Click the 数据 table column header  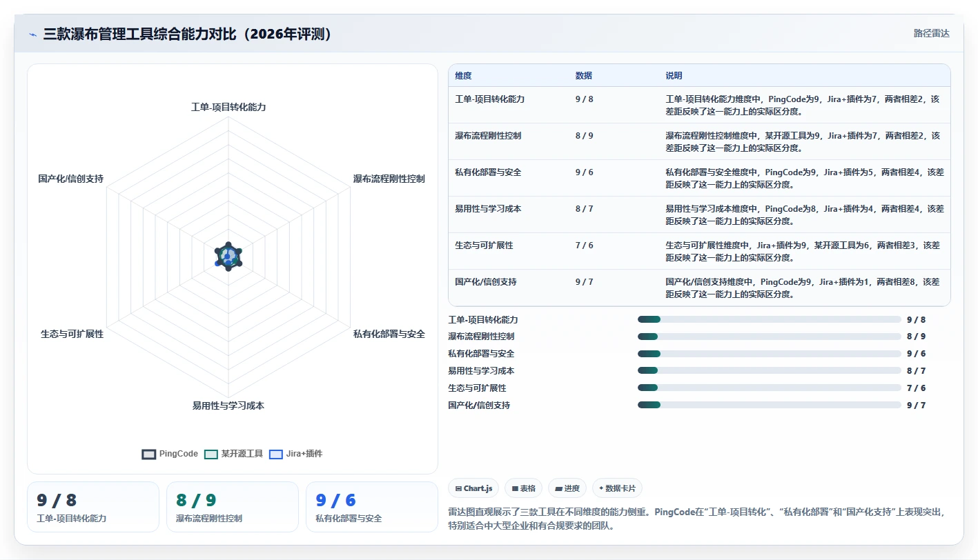click(583, 76)
